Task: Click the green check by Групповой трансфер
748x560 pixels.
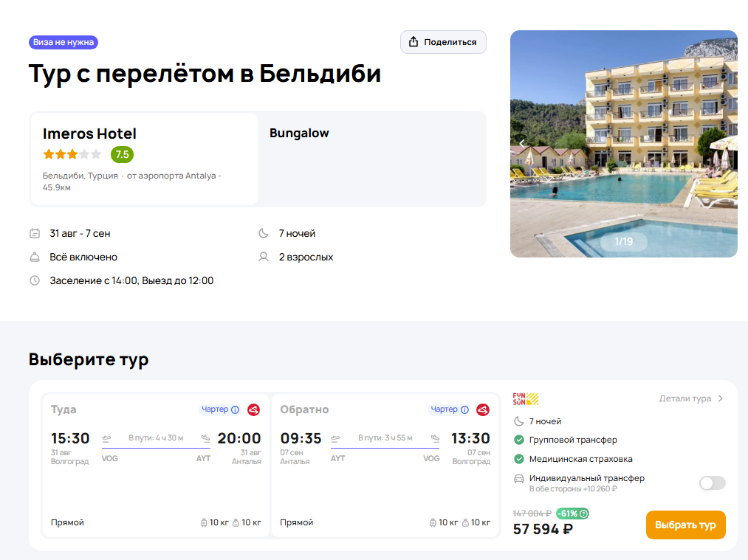Action: click(519, 440)
